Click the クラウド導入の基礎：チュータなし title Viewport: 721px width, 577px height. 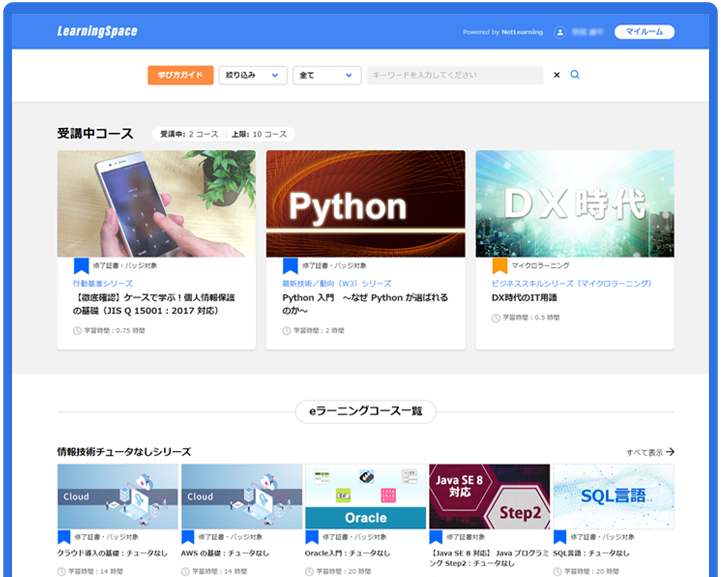pyautogui.click(x=112, y=553)
